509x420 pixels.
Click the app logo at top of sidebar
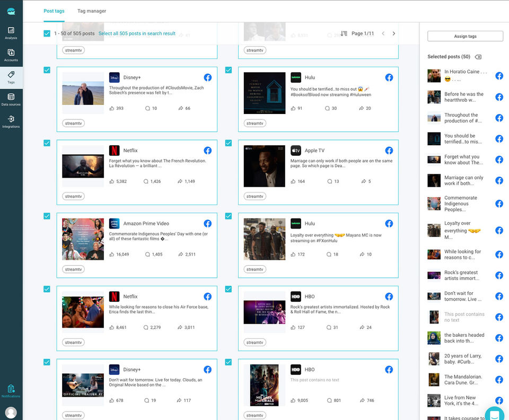tap(11, 11)
